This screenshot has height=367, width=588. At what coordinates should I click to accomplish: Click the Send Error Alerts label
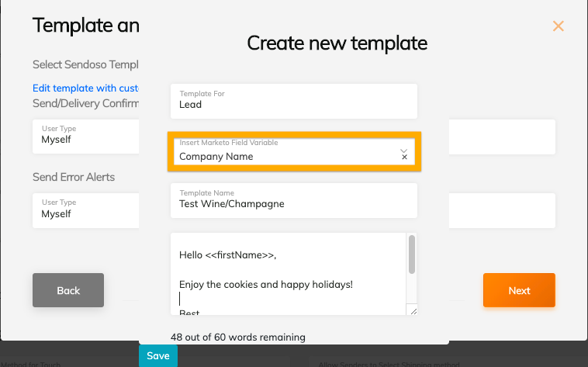coord(74,177)
